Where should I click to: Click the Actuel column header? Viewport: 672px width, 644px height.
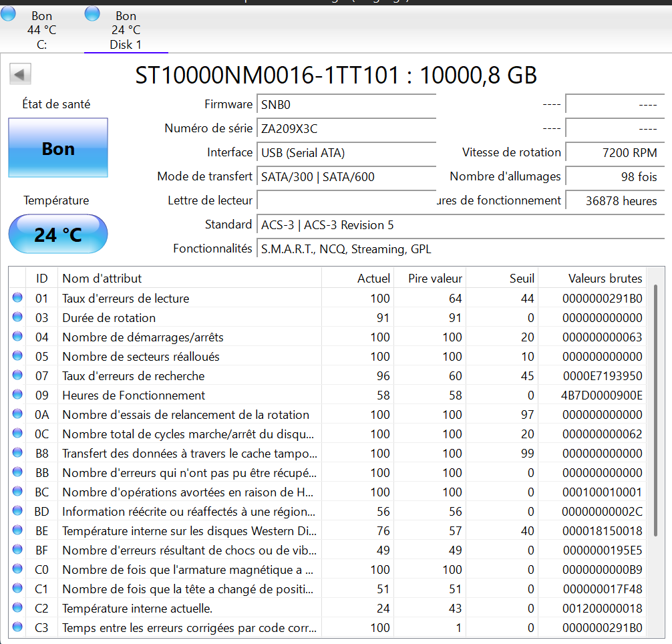357,278
